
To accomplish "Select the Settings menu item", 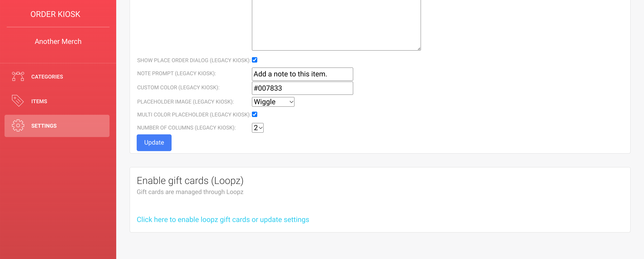I will pos(57,126).
